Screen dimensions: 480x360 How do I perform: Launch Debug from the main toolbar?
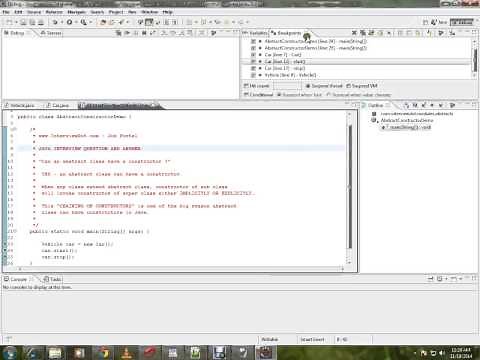pyautogui.click(x=55, y=22)
